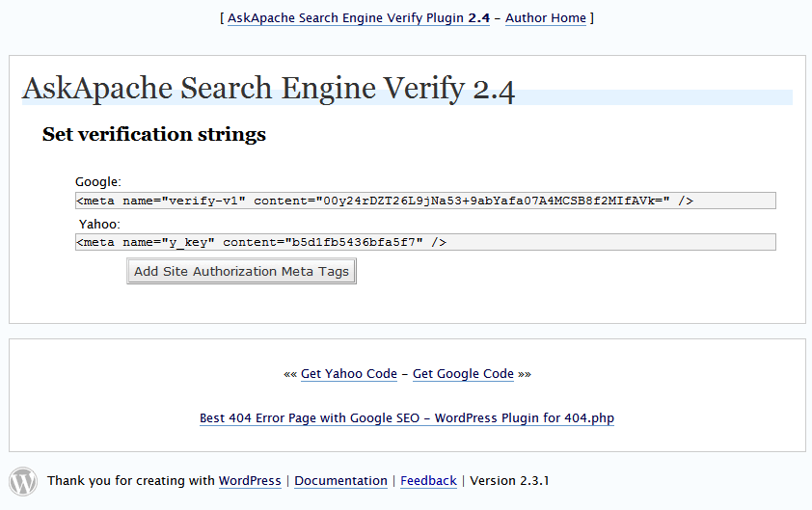Click Add Site Authorization Meta Tags button
The width and height of the screenshot is (812, 510).
(x=241, y=271)
